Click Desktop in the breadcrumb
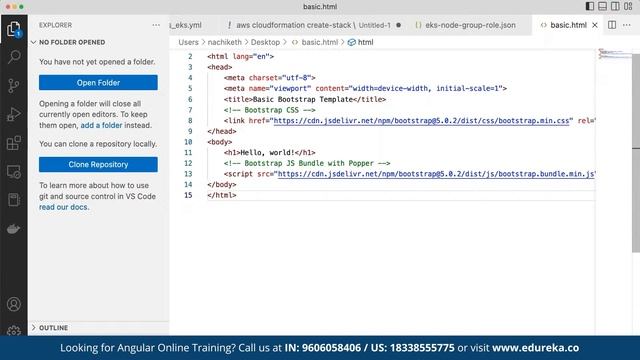 tap(265, 42)
